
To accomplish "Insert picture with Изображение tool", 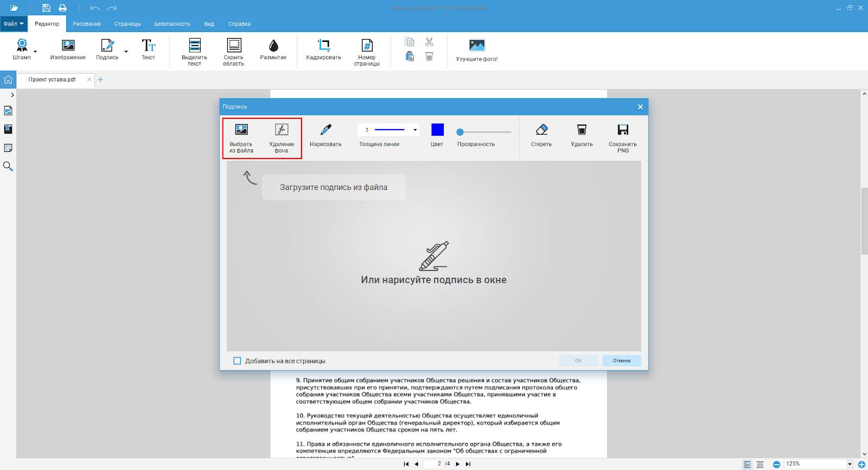I will click(x=68, y=49).
